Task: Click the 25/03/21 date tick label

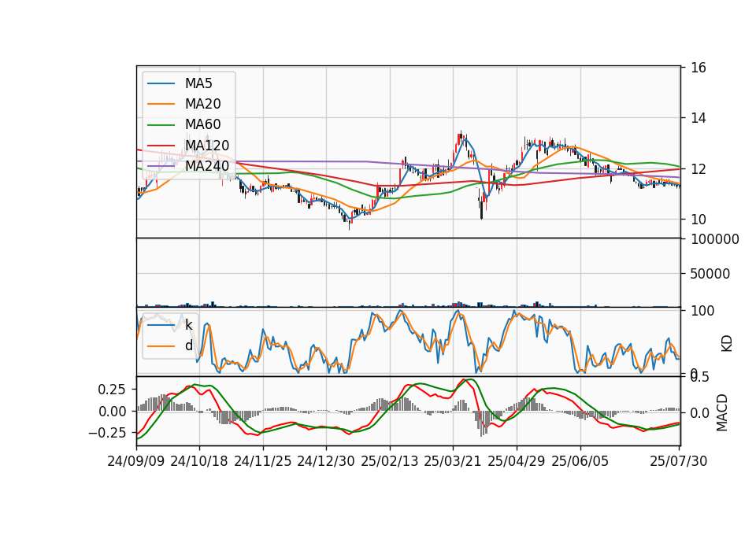Action: (x=453, y=461)
